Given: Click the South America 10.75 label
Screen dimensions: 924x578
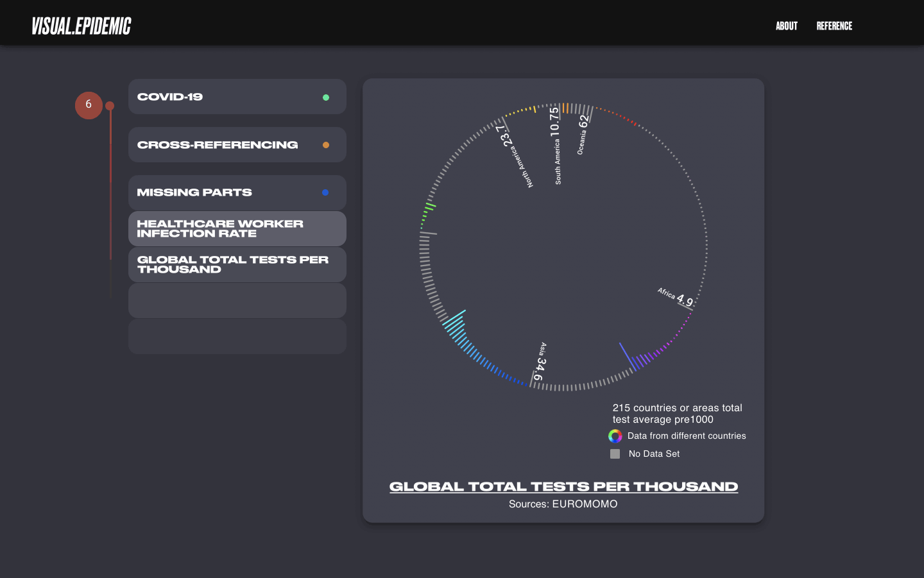Looking at the screenshot, I should [x=556, y=146].
